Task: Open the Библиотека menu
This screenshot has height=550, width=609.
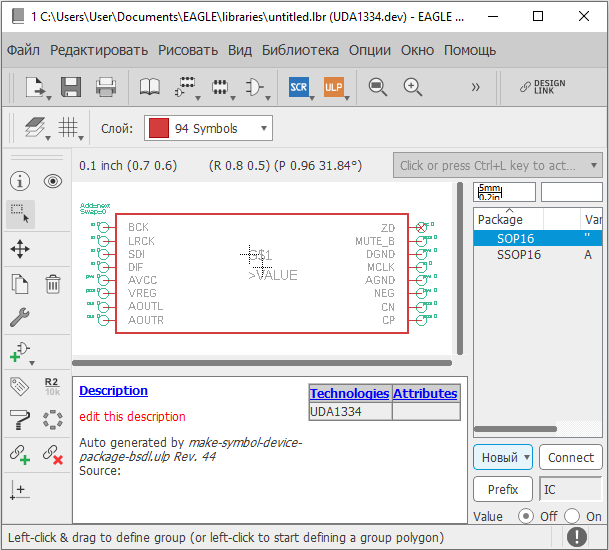Action: coord(300,50)
